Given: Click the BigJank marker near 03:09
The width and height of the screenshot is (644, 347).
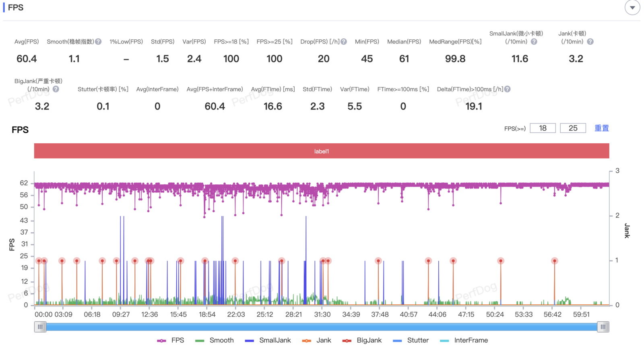Looking at the screenshot, I should coord(62,261).
